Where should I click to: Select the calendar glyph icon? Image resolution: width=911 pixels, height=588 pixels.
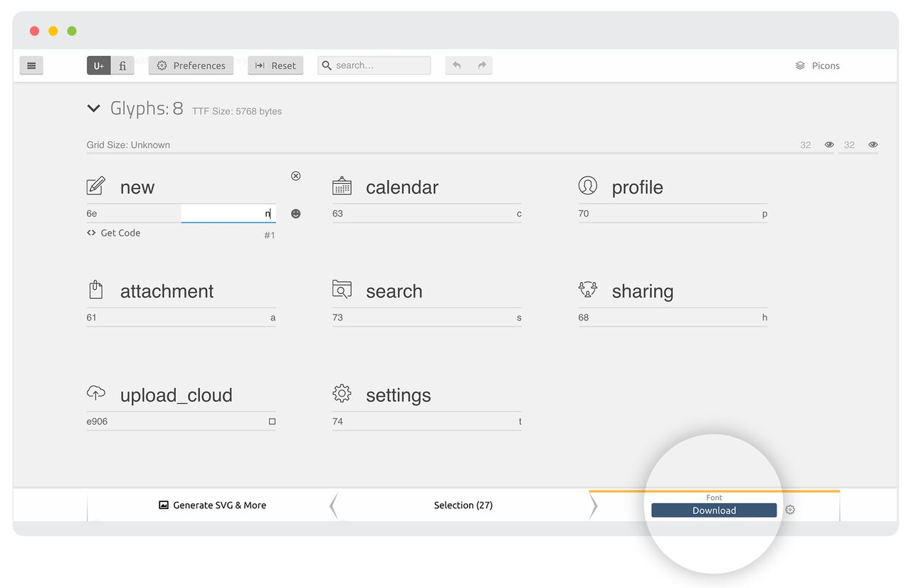[x=342, y=187]
